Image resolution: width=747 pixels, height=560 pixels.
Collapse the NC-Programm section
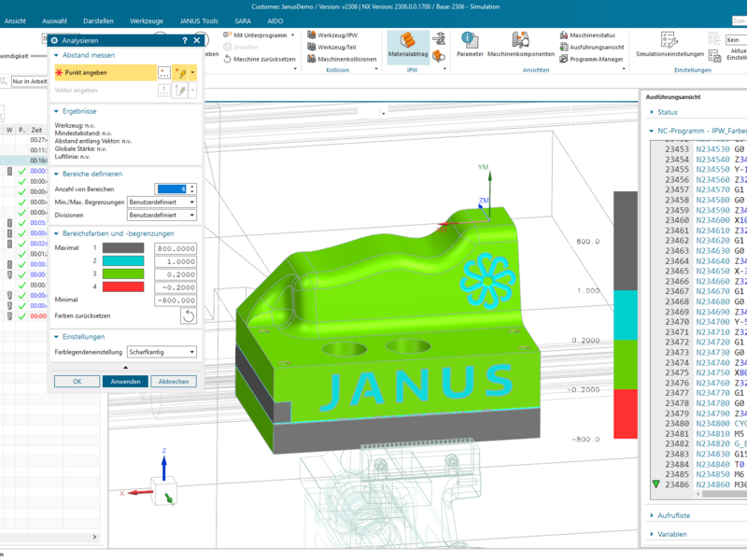pyautogui.click(x=652, y=131)
